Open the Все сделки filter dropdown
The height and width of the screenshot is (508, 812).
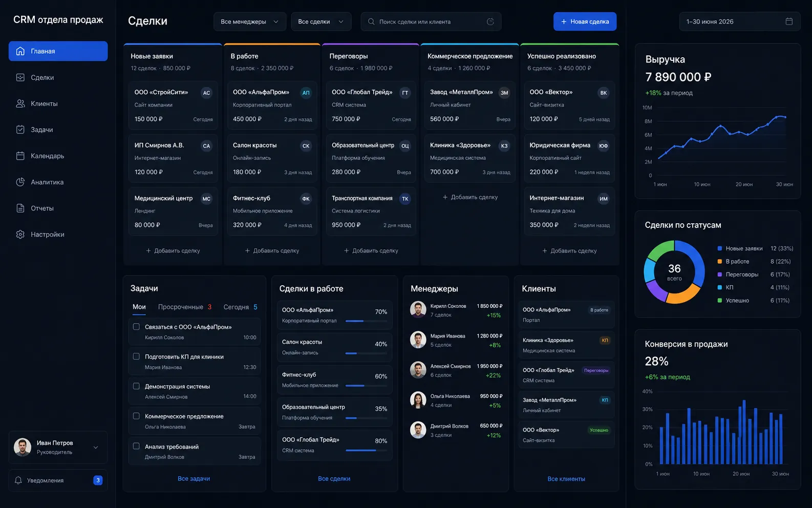(321, 22)
